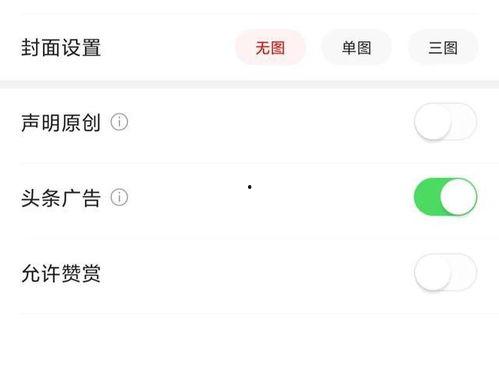The image size is (499, 383).
Task: Enable the 声明原创 switch
Action: 445,122
